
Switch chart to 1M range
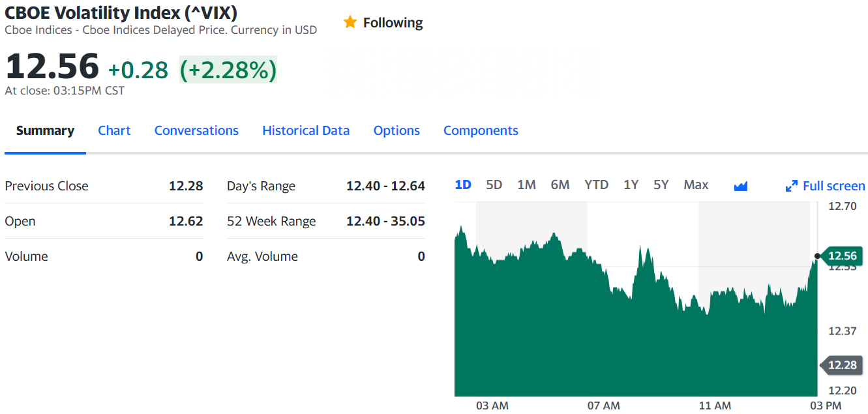526,185
